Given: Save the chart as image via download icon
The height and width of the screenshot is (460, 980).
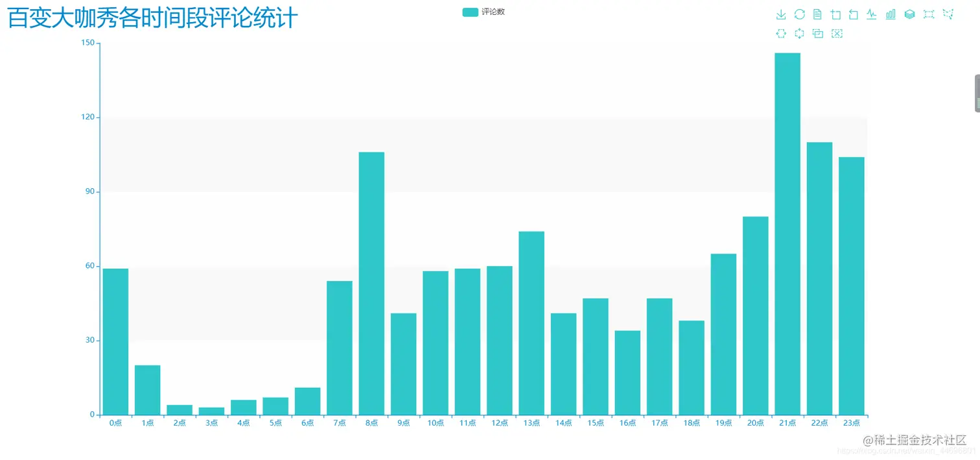Looking at the screenshot, I should 781,14.
